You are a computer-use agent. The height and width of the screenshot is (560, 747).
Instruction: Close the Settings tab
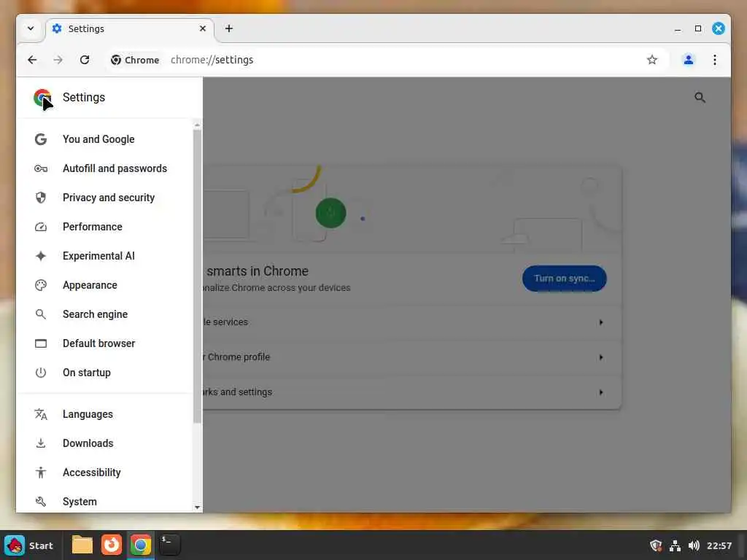click(203, 28)
